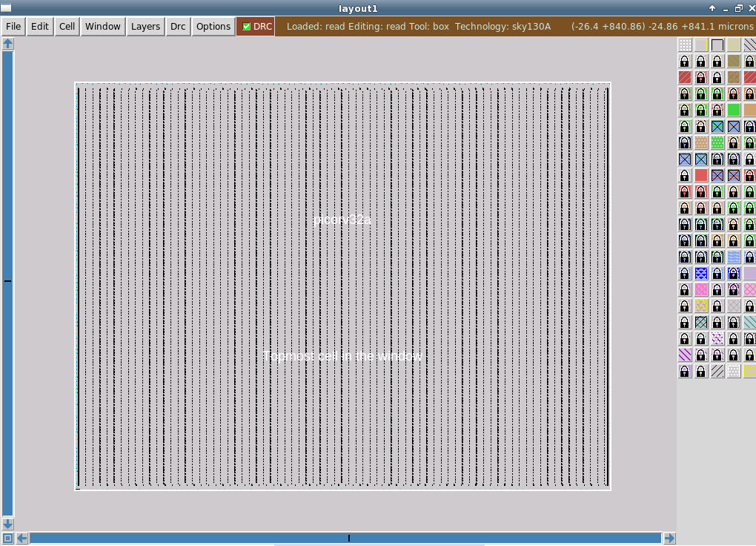Select the black outline box layer swatch
The image size is (756, 546).
tap(717, 45)
